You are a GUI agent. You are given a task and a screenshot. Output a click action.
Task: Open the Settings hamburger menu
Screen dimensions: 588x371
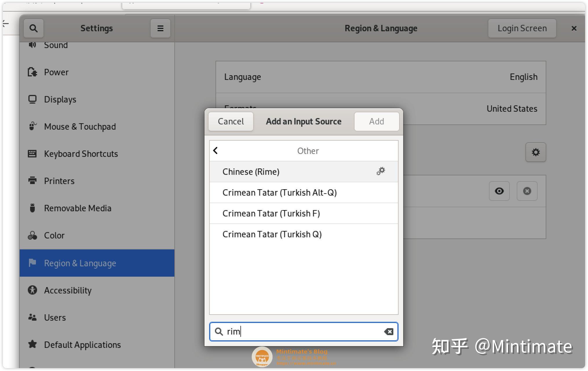(160, 28)
